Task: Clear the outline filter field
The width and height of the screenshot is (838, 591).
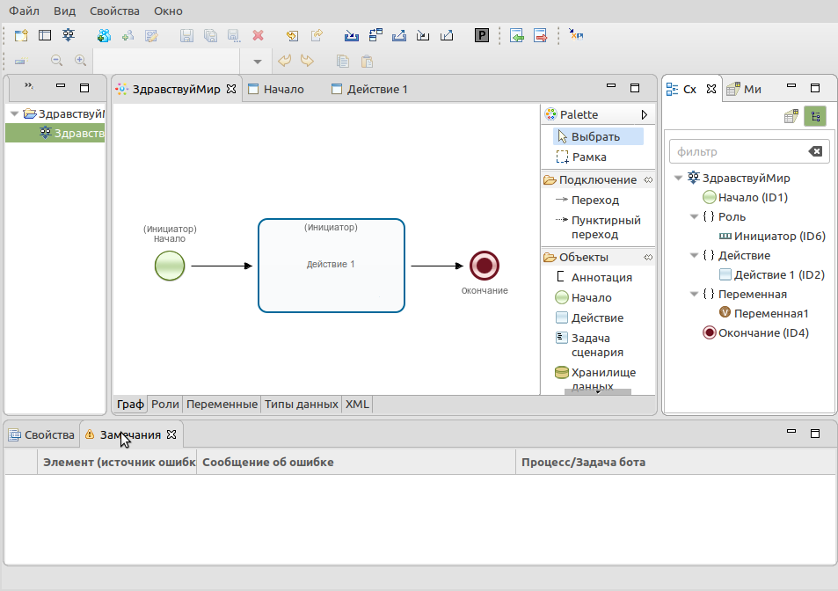Action: 815,152
